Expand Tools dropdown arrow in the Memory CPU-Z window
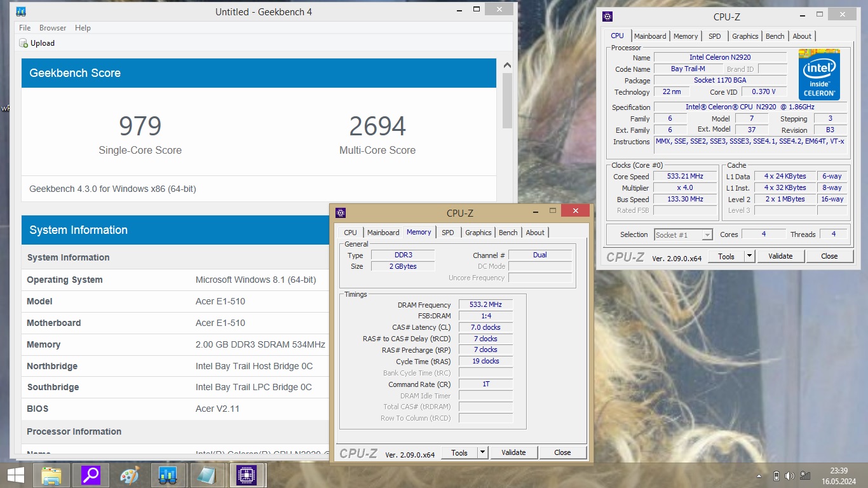Viewport: 868px width, 488px height. click(483, 452)
